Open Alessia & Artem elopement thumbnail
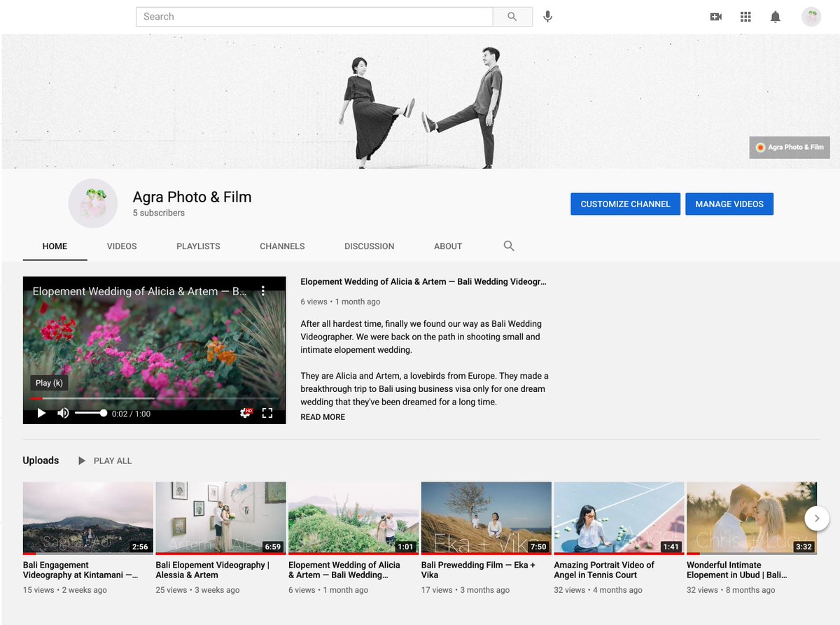Screen dimensions: 840x625 pyautogui.click(x=220, y=518)
